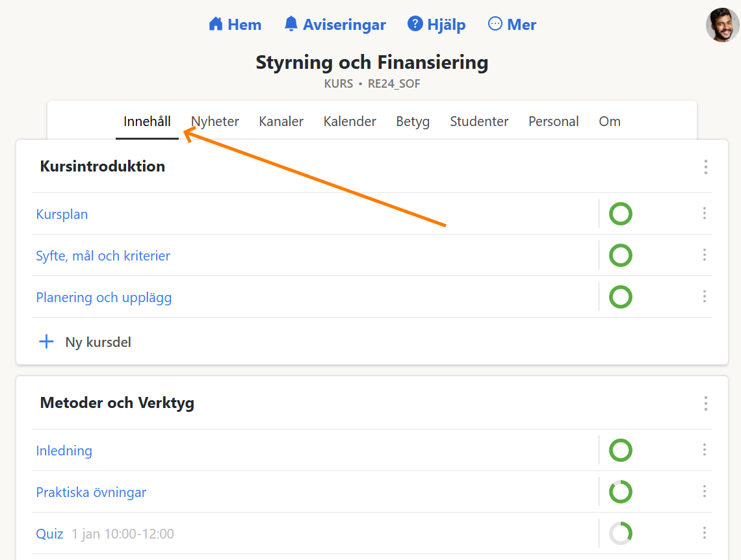Select the Kalender tab

[x=350, y=121]
